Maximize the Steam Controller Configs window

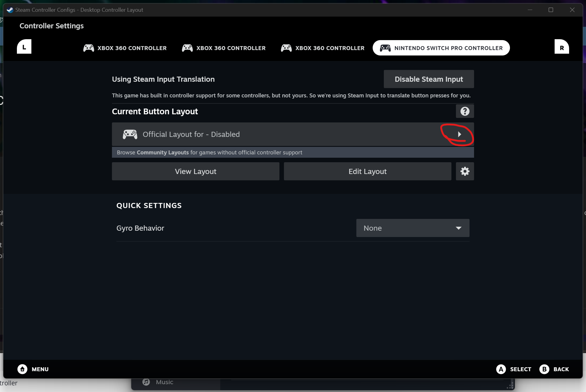(551, 10)
